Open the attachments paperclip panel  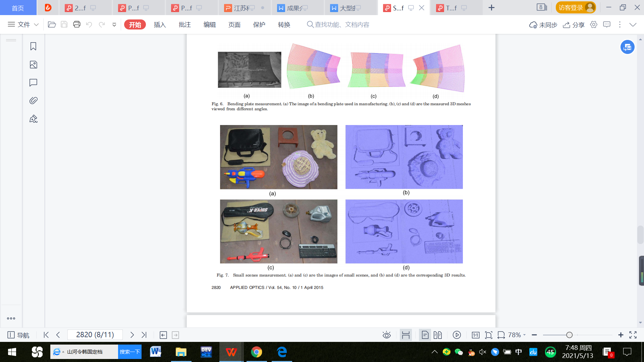[33, 101]
